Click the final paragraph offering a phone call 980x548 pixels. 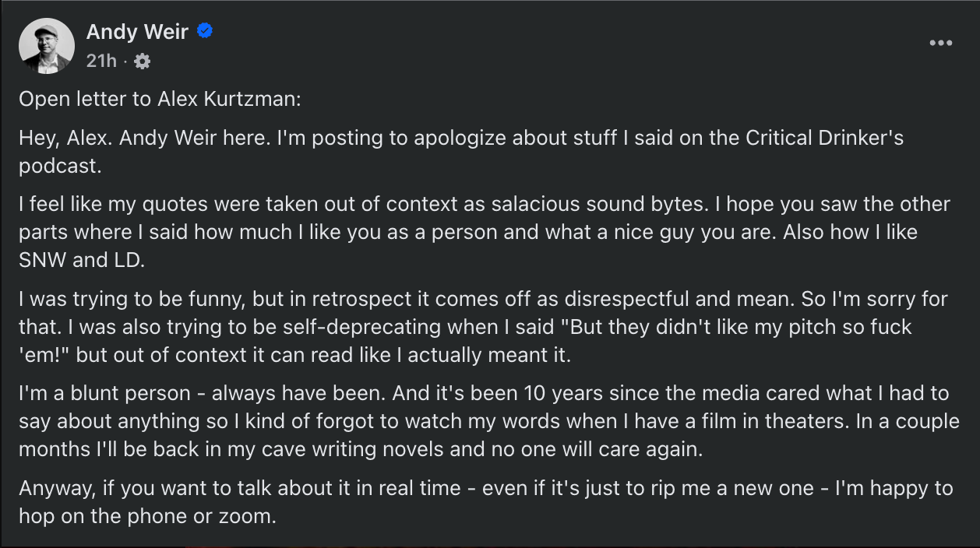point(467,502)
